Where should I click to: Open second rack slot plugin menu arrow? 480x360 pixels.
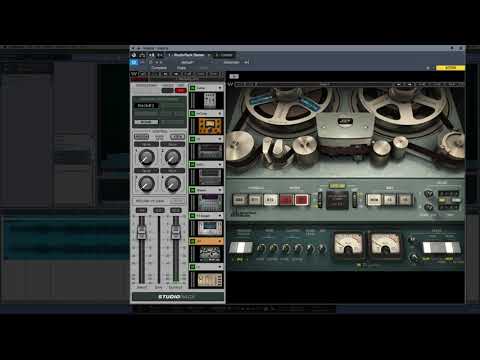coord(220,114)
